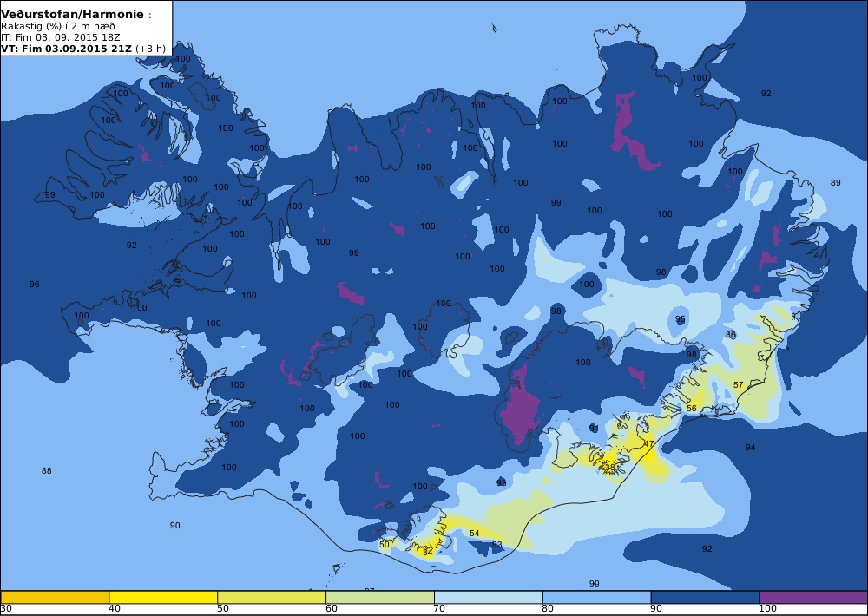Click the humidity value 88 over the sea
Screen dimensions: 868x616
coord(47,471)
